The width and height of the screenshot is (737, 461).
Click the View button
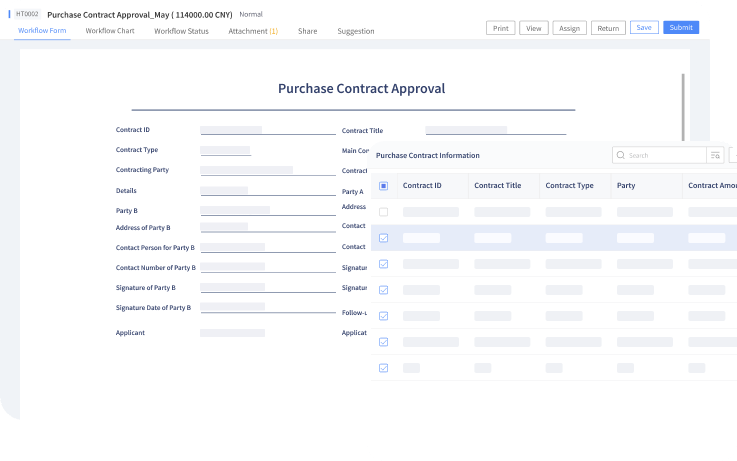pos(533,28)
